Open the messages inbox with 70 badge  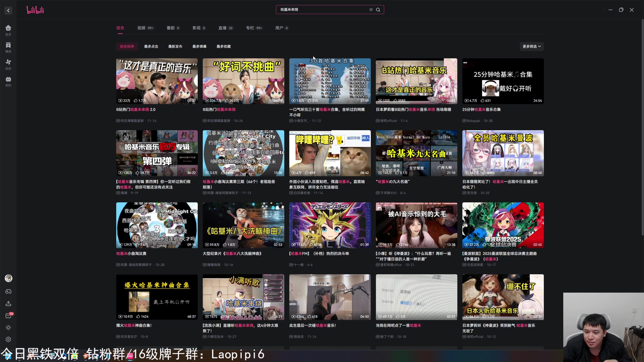(8, 316)
